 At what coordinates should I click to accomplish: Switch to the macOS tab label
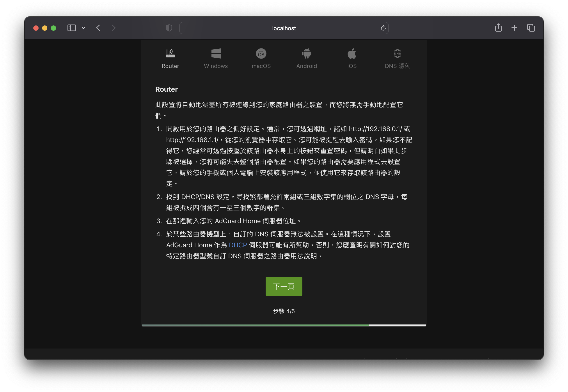pyautogui.click(x=261, y=66)
